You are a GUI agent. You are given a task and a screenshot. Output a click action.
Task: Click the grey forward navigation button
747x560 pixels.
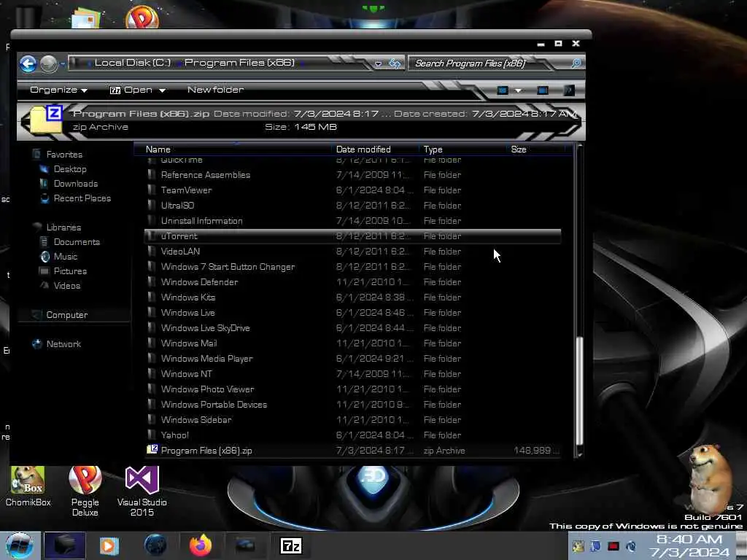tap(49, 63)
